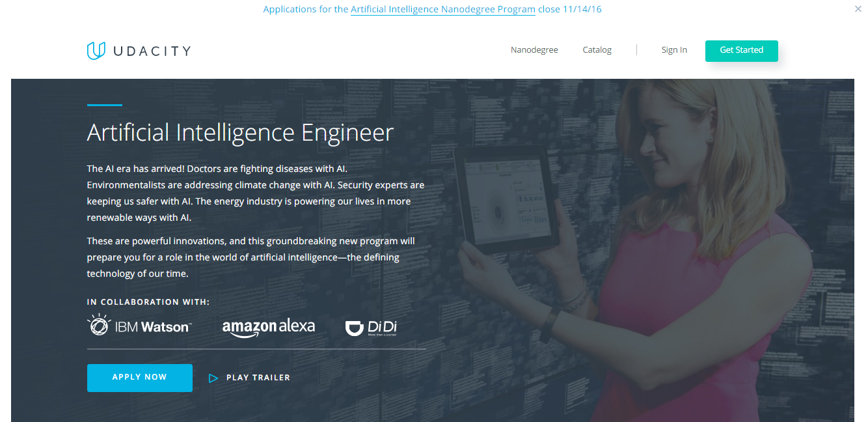Click the IN COLLABORATION WITH label

pos(148,302)
